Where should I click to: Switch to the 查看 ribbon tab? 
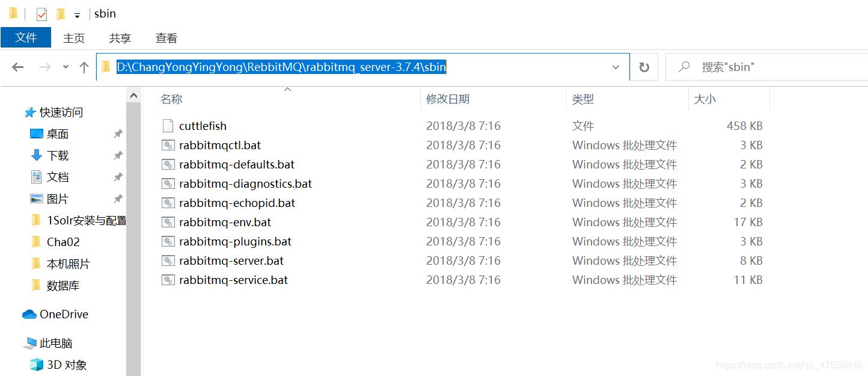pos(166,38)
